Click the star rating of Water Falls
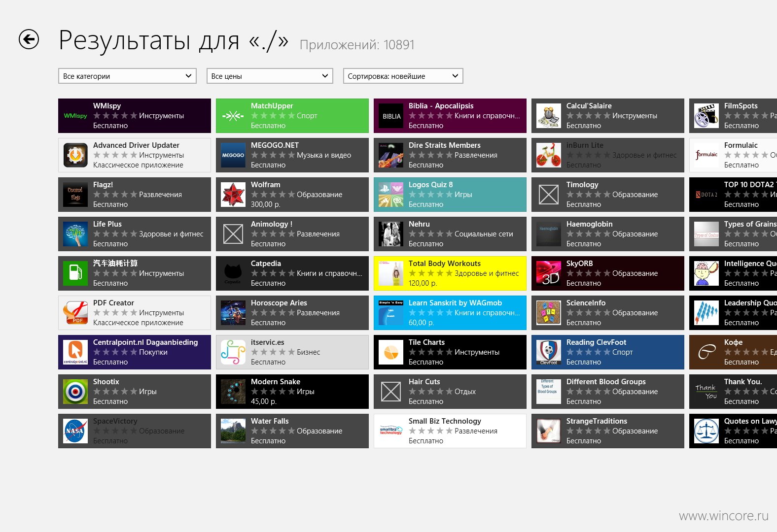The width and height of the screenshot is (777, 532). [x=273, y=431]
